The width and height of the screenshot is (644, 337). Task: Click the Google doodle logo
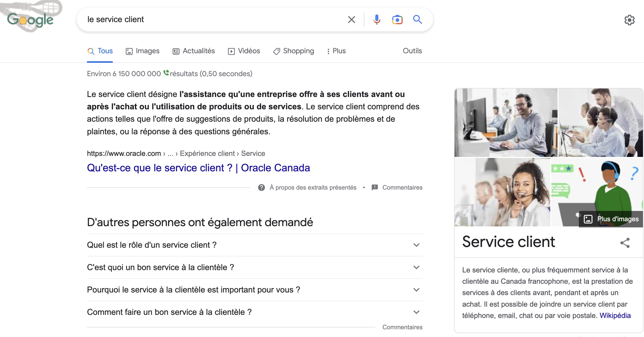(30, 16)
